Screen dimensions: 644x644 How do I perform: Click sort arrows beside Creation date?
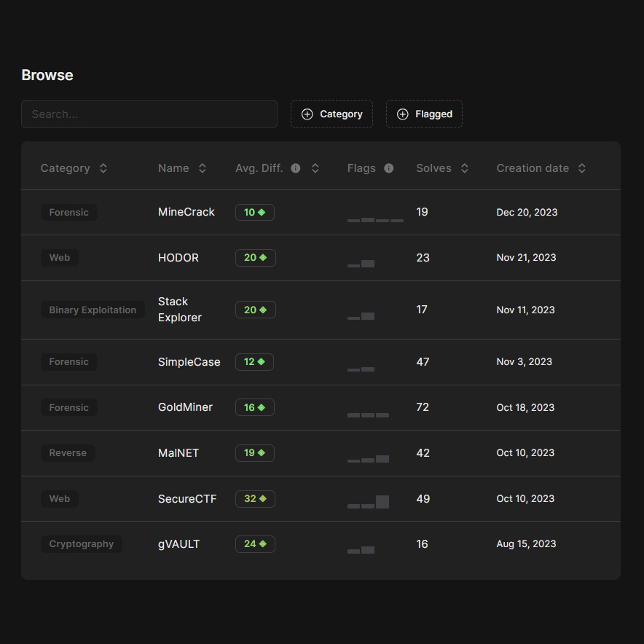[582, 168]
